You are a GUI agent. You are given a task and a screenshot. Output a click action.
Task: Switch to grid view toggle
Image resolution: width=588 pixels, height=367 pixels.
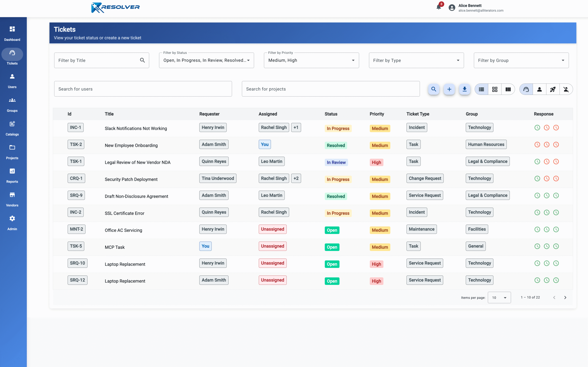click(x=495, y=89)
